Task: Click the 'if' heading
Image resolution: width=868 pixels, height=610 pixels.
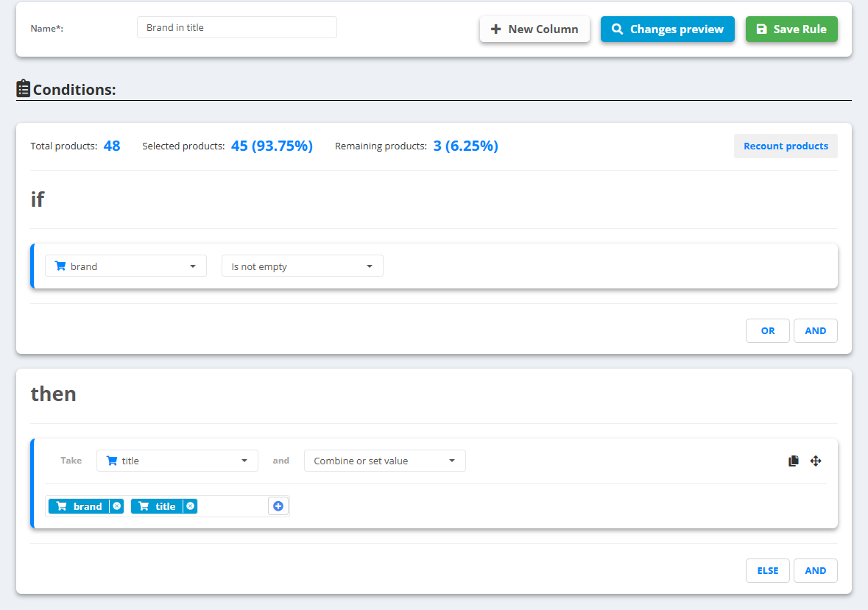Action: [x=37, y=199]
